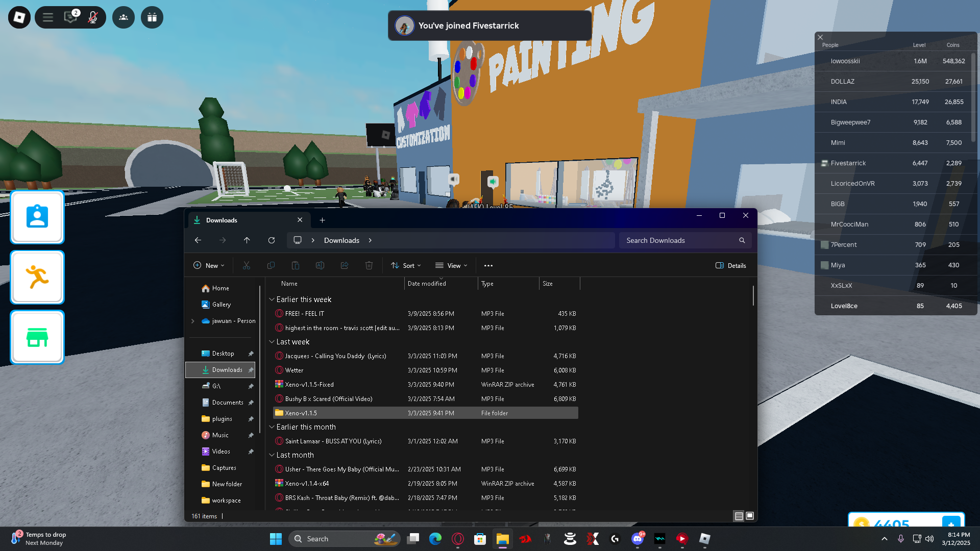Switch to large thumbnails view layout
980x551 pixels.
tap(750, 516)
